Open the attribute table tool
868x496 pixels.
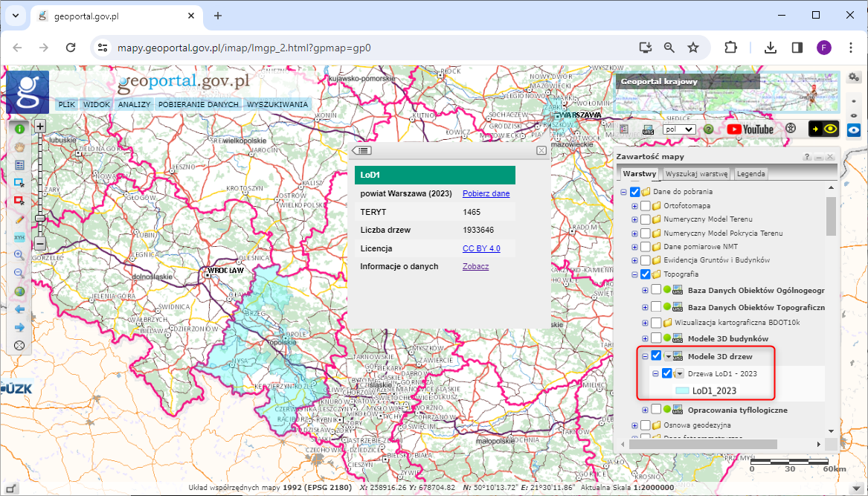point(19,165)
